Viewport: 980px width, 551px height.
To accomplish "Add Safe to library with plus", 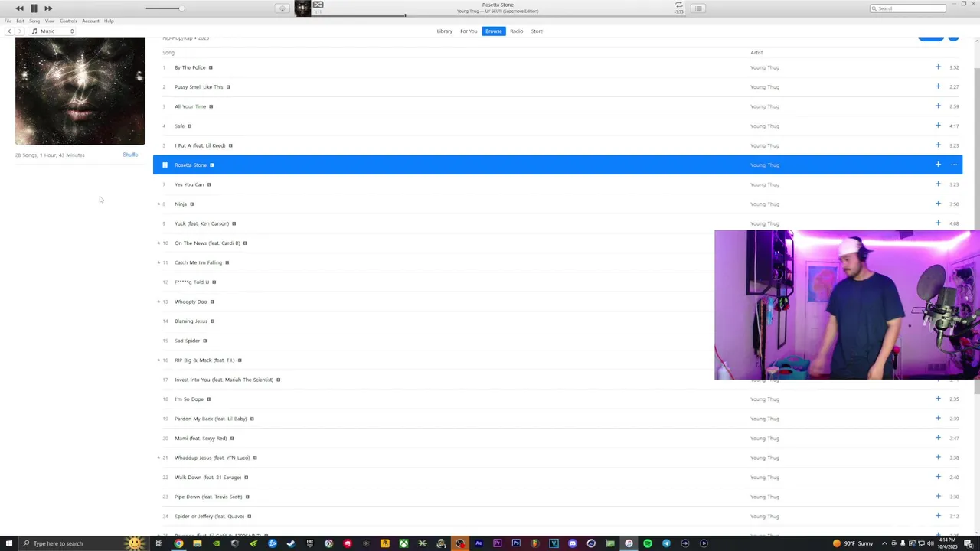I will coord(938,126).
